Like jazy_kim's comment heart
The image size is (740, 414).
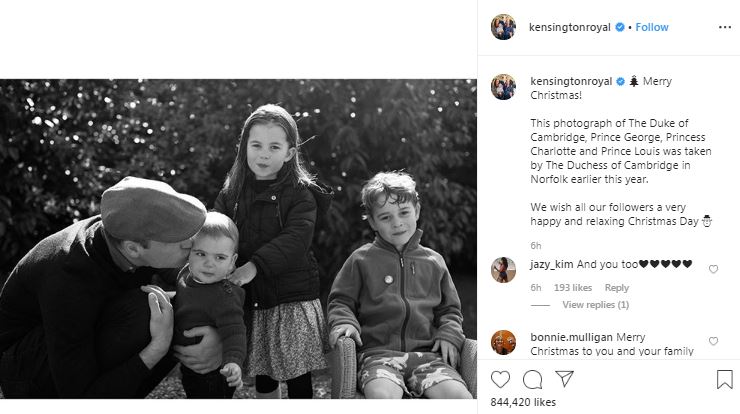coord(713,269)
